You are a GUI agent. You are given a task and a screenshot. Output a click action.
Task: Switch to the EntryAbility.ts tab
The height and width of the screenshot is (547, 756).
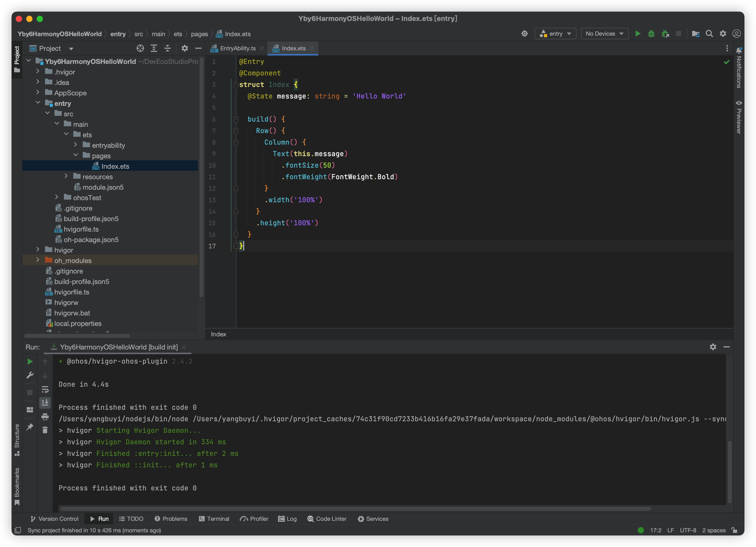(x=237, y=48)
